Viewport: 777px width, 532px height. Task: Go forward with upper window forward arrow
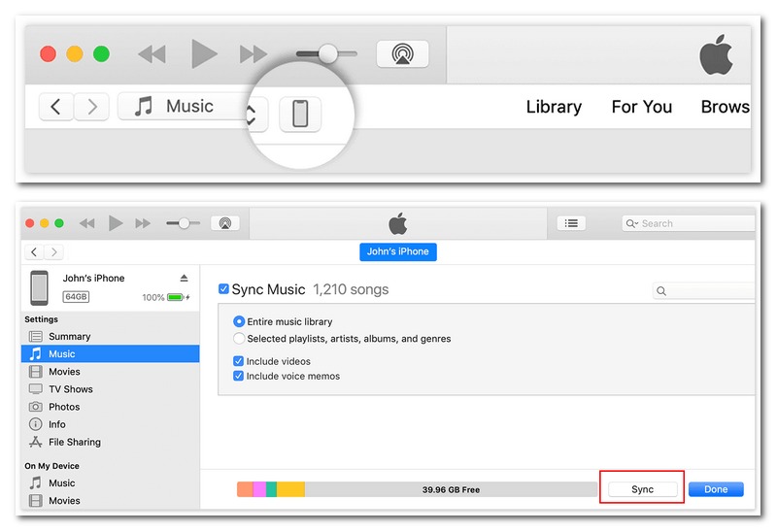pyautogui.click(x=91, y=107)
